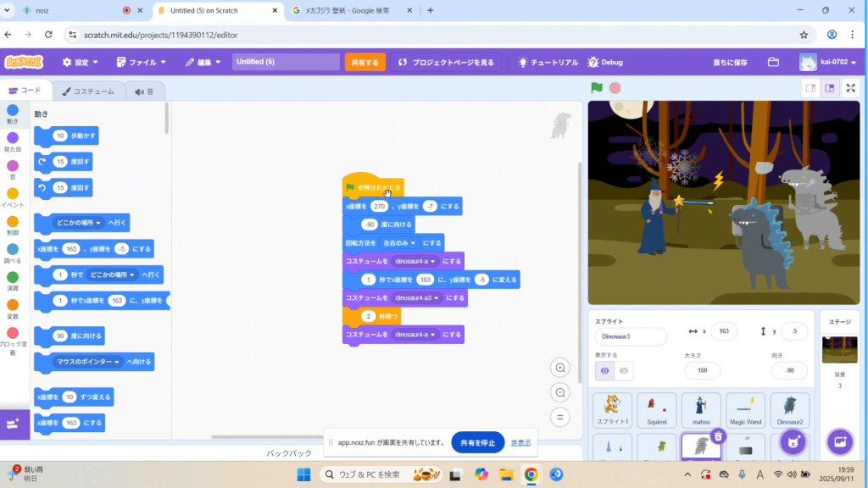Open the Windows Start menu
The image size is (868, 488).
(x=304, y=474)
